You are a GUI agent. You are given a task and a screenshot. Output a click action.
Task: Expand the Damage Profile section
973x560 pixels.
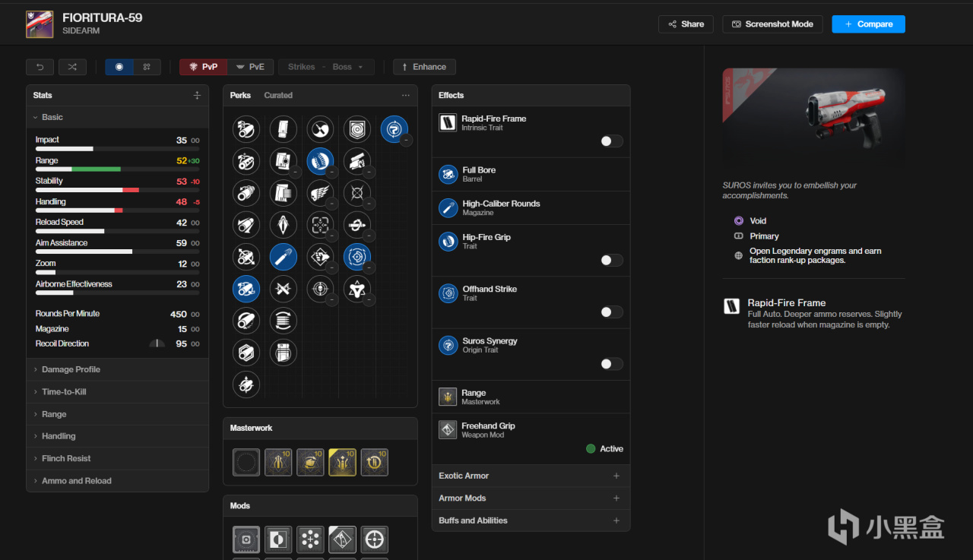(117, 369)
